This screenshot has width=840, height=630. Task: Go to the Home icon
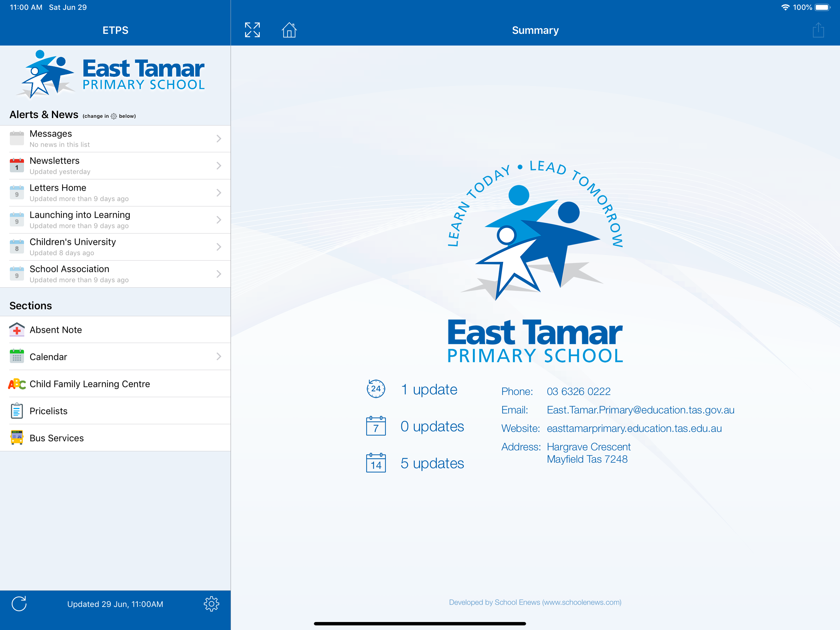(x=289, y=30)
